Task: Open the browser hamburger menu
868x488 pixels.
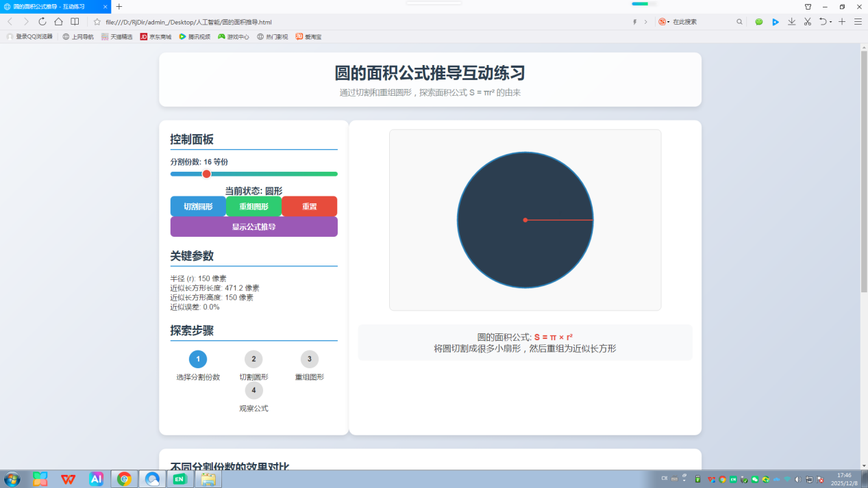Action: pos(858,22)
